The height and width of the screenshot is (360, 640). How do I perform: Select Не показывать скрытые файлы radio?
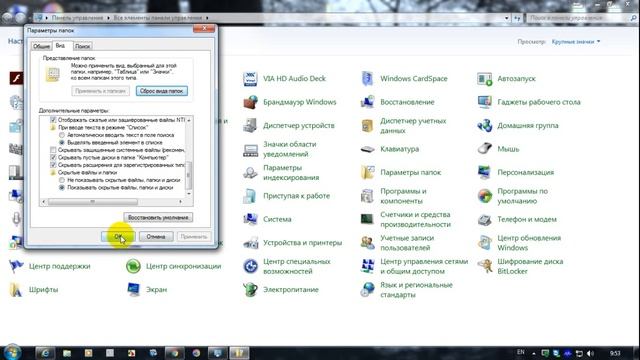click(x=62, y=180)
